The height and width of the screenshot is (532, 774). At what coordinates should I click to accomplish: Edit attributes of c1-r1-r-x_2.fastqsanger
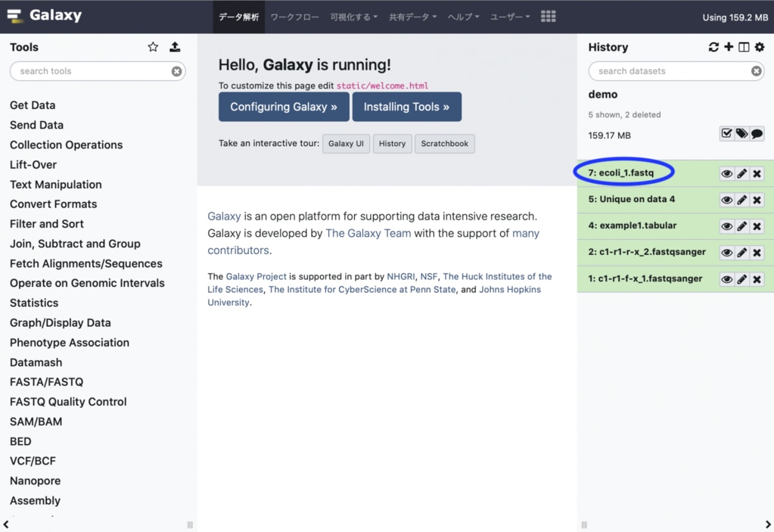coord(741,253)
